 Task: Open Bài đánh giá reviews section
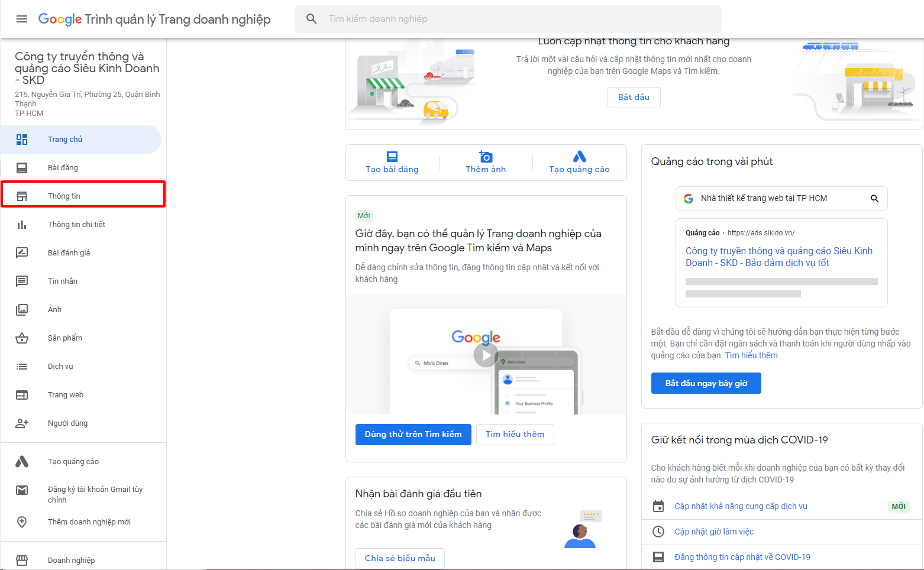[x=81, y=253]
